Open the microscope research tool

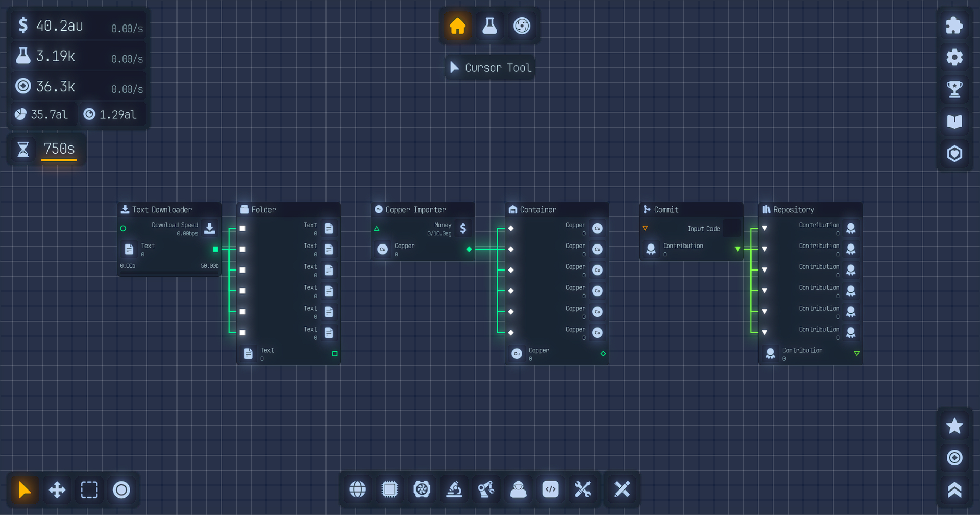point(454,489)
